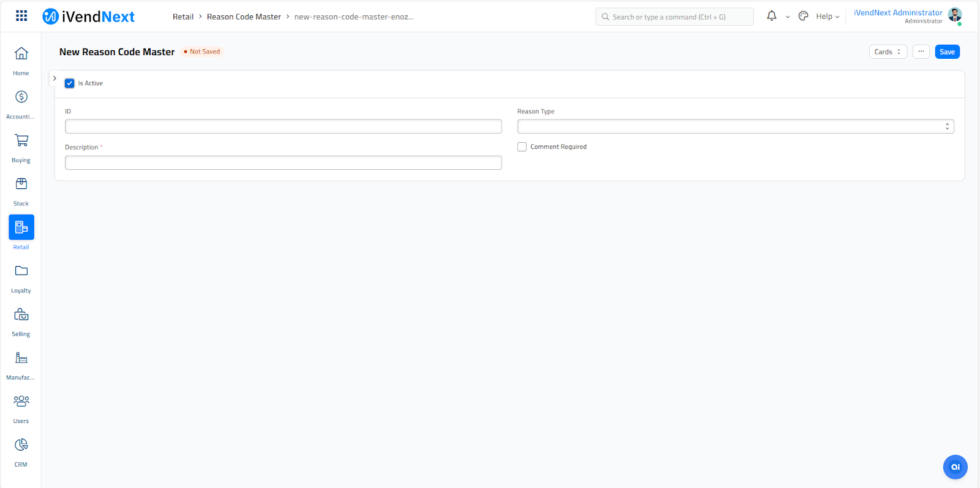Open the Reason Type dropdown
This screenshot has width=980, height=488.
point(735,127)
